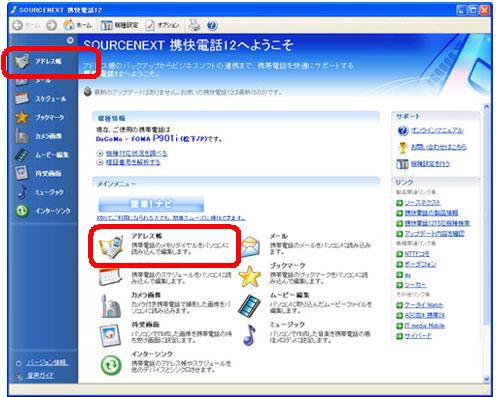500x397 pixels.
Task: Open the au link
Action: click(408, 275)
